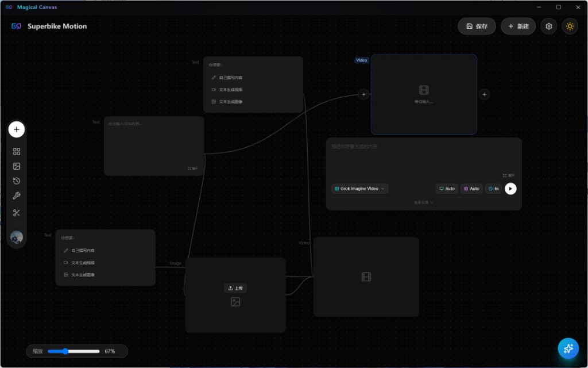This screenshot has height=368, width=588.
Task: Click the 67% zoom value
Action: click(110, 351)
